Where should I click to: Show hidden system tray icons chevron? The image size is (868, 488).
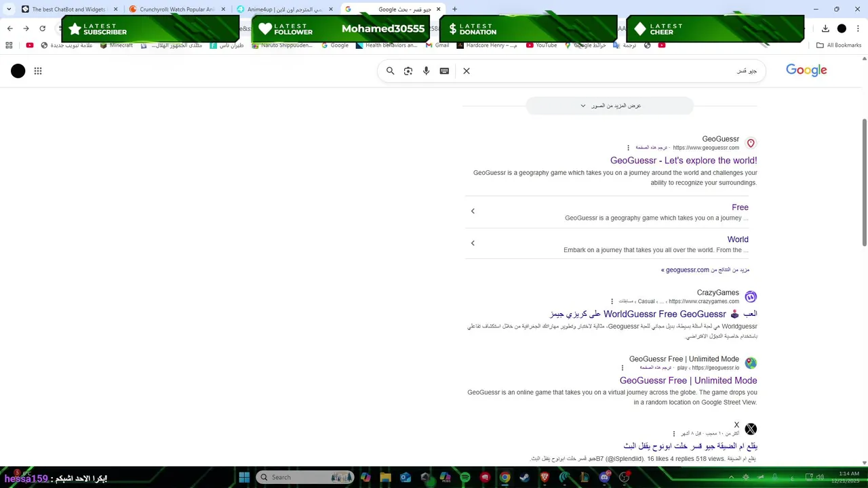pos(731,477)
